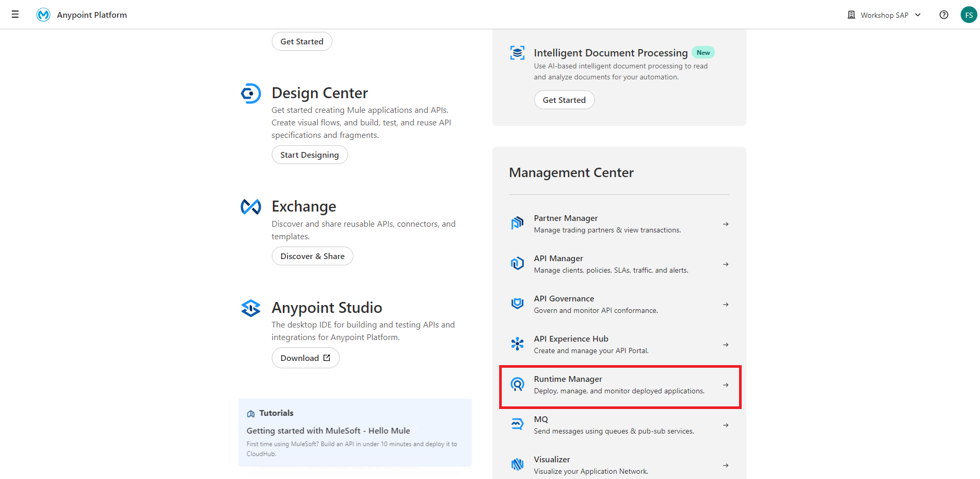Click the MQ icon

517,424
